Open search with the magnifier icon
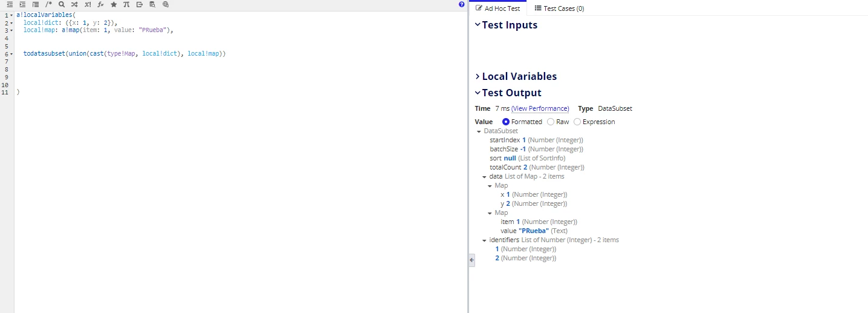 [62, 4]
